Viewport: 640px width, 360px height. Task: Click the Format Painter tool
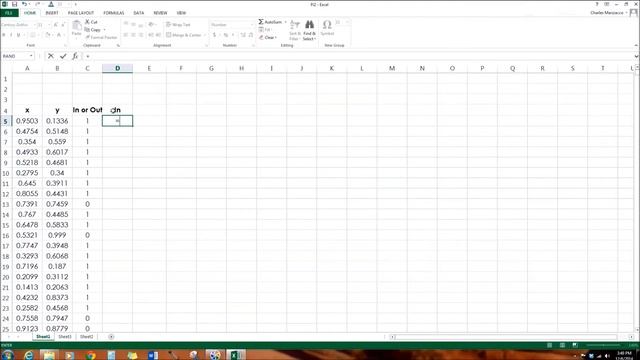[101, 37]
